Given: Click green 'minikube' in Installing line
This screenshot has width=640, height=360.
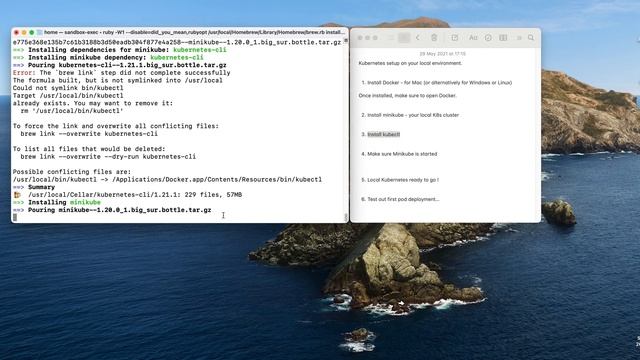Looking at the screenshot, I should pos(85,202).
